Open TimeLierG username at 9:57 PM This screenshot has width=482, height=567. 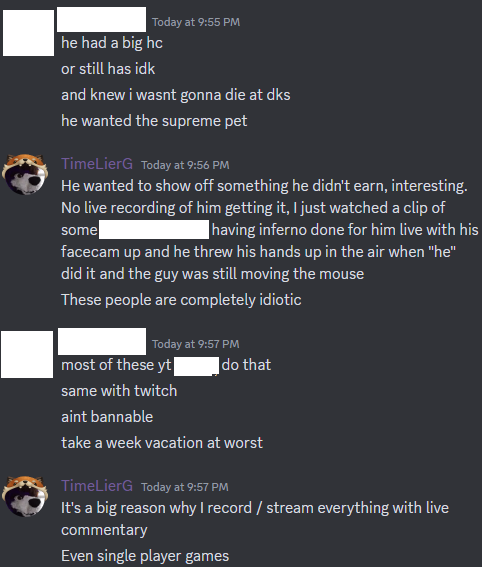click(97, 486)
